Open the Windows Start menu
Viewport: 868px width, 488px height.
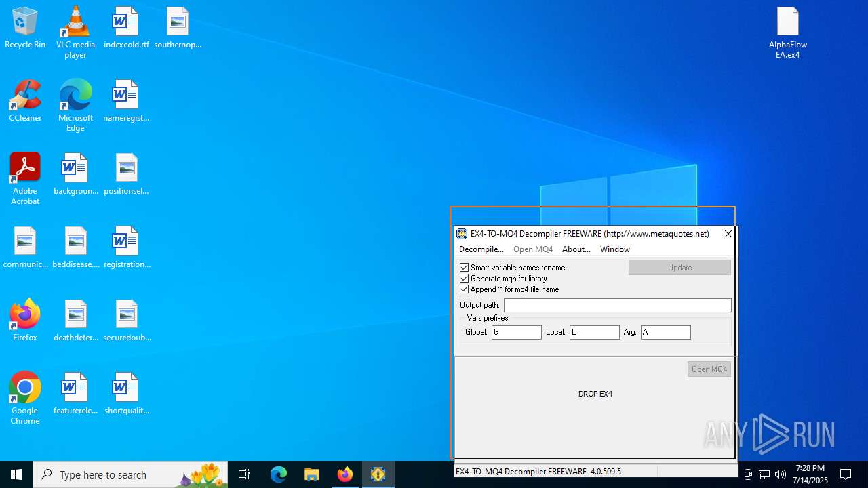(x=16, y=474)
